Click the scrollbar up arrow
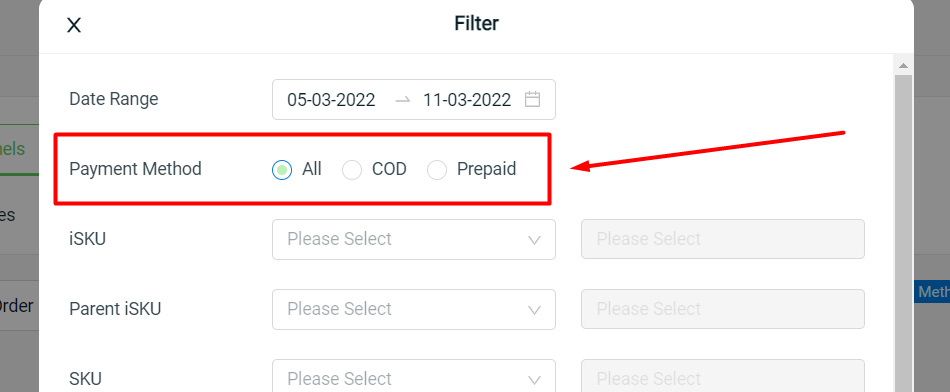This screenshot has height=392, width=950. point(903,65)
